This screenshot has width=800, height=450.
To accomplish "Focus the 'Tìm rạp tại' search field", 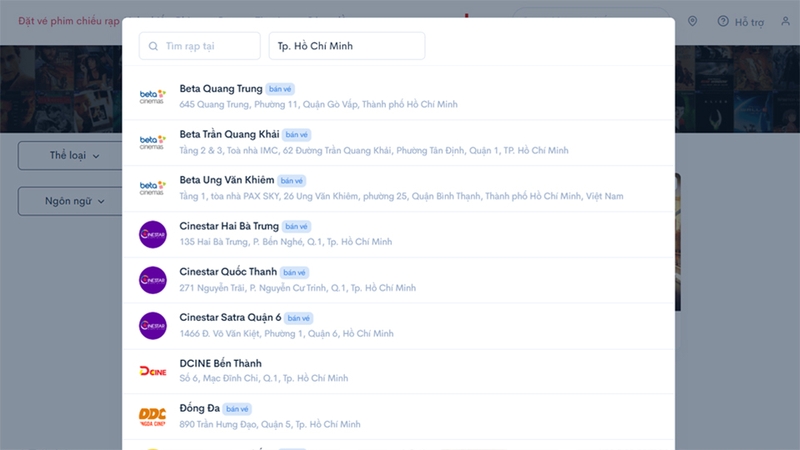I will tap(199, 46).
